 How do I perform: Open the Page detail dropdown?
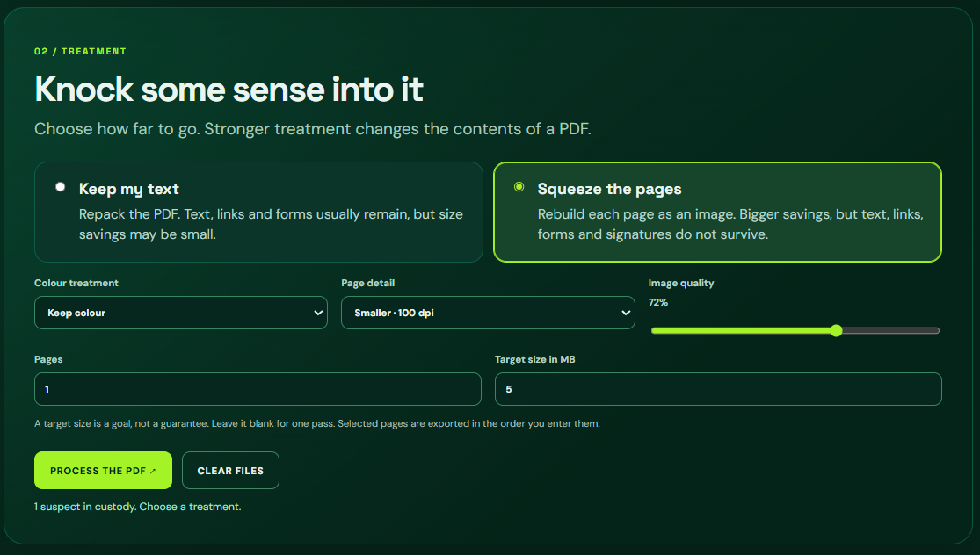coord(488,313)
